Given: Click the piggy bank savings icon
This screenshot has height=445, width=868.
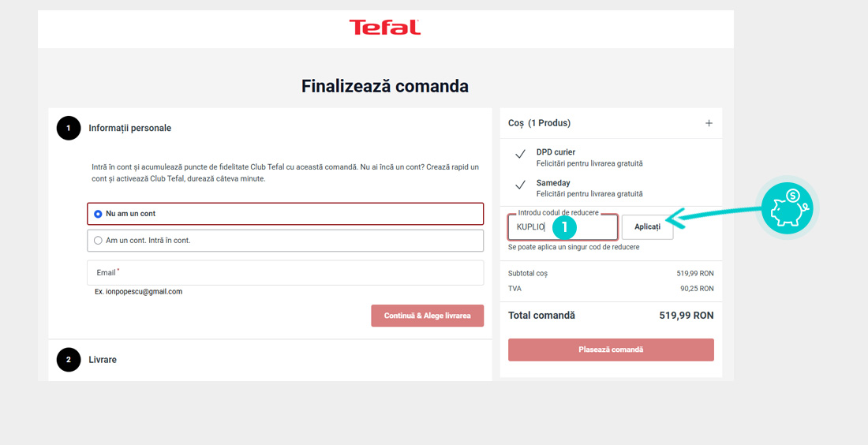Looking at the screenshot, I should (788, 208).
